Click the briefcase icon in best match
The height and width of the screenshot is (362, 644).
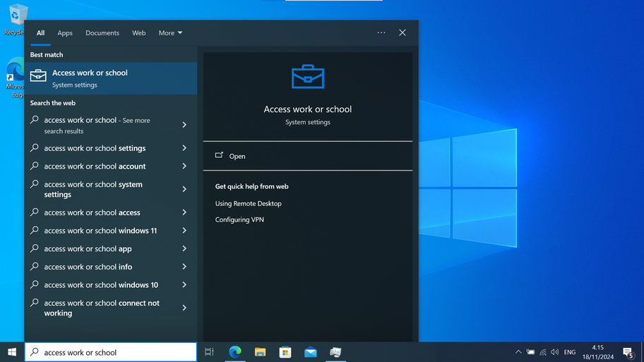point(38,76)
